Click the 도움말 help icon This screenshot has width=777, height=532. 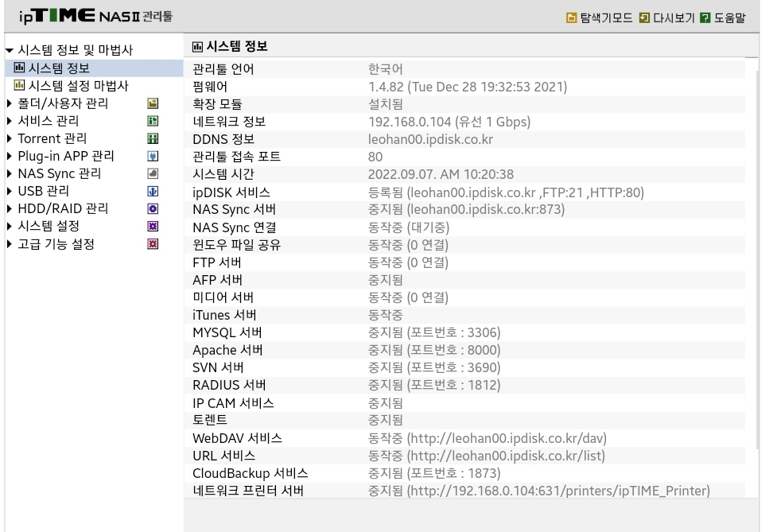pos(705,18)
